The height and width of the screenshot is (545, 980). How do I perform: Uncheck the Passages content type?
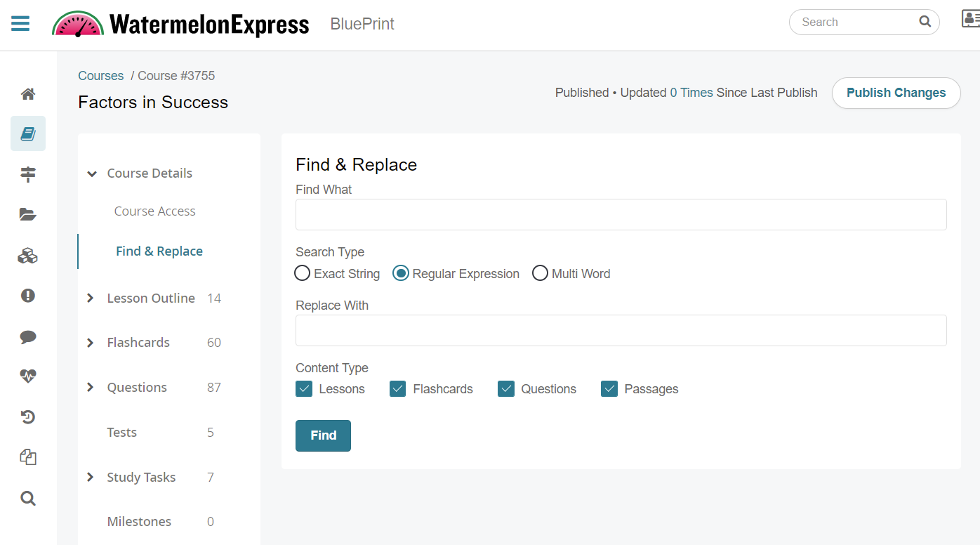coord(609,388)
